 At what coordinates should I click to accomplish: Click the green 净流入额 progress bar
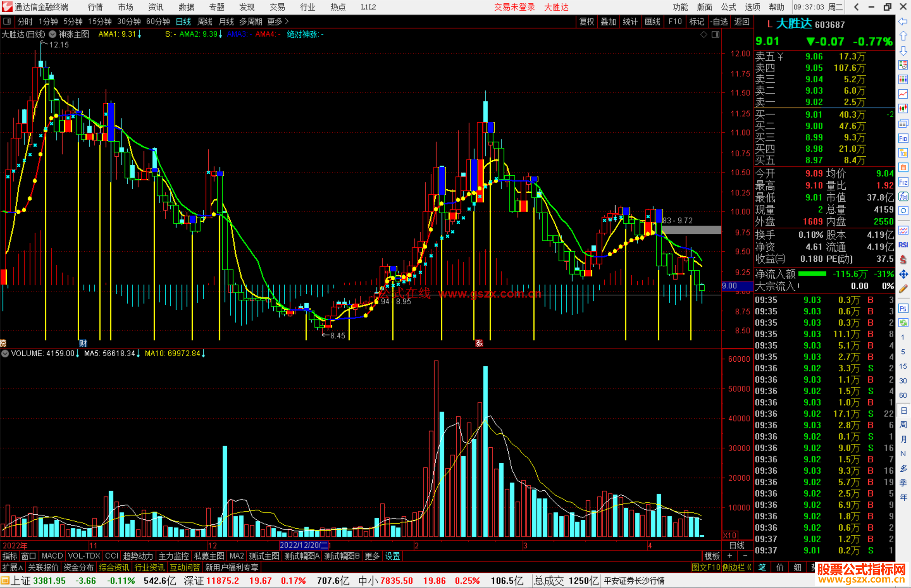pos(812,274)
